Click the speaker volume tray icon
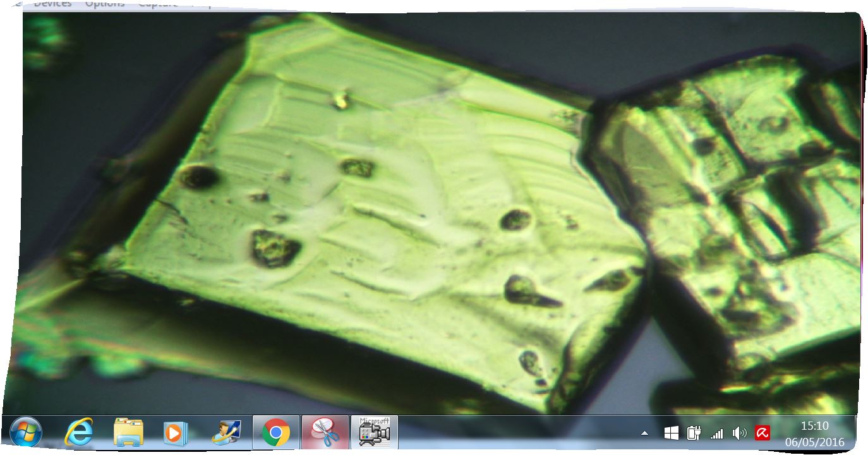 (x=738, y=434)
